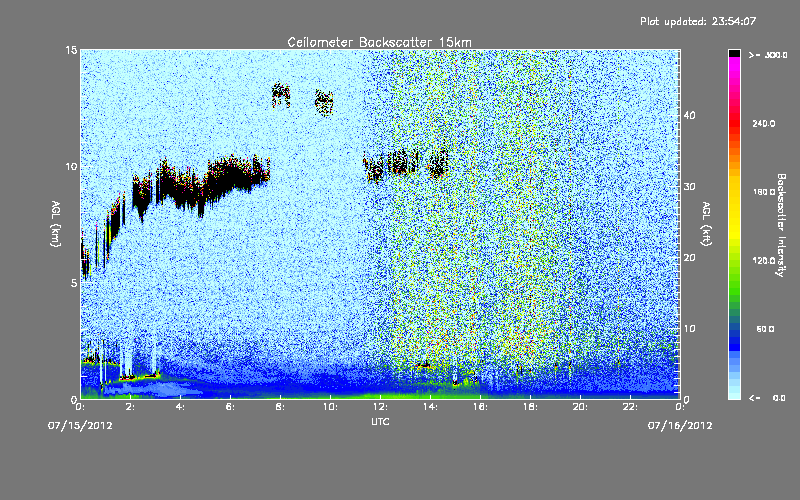Pick the red band of the color bar
The height and width of the screenshot is (500, 800).
click(x=734, y=122)
